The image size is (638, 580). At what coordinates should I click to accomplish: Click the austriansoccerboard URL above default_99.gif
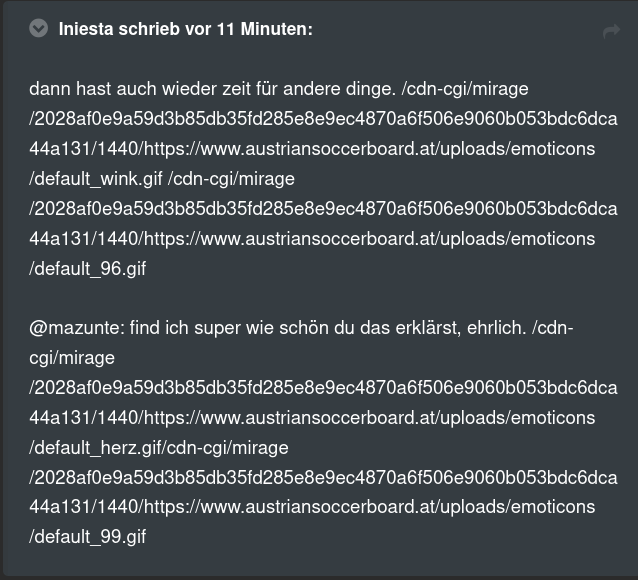369,507
